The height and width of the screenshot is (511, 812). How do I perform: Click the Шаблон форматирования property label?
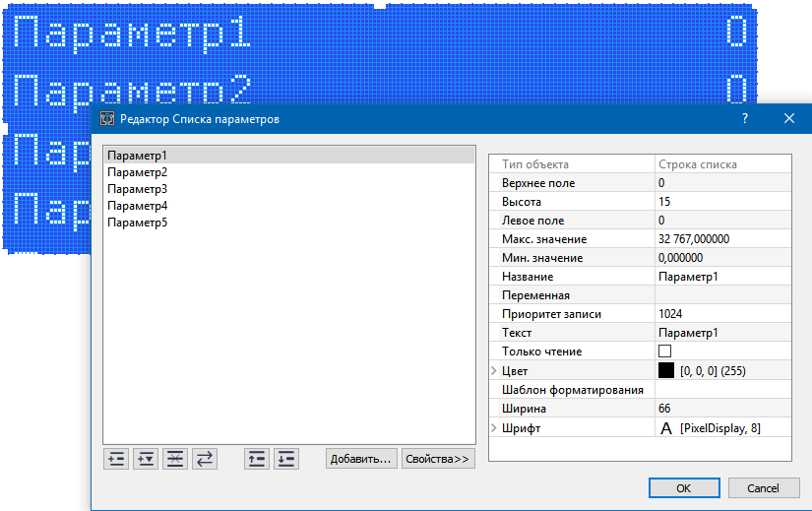[573, 389]
